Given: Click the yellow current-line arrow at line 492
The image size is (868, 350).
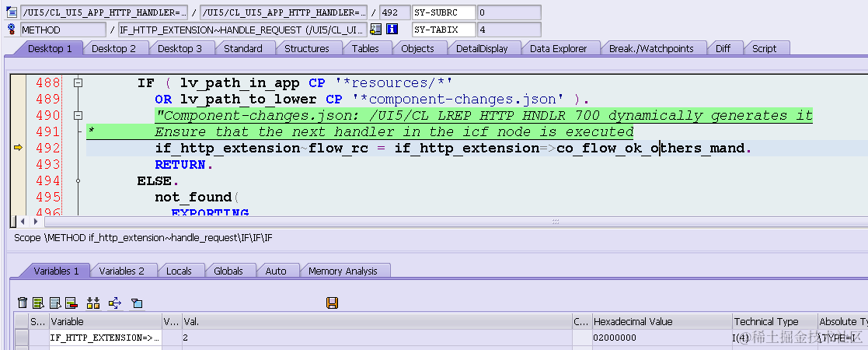Looking at the screenshot, I should 19,148.
